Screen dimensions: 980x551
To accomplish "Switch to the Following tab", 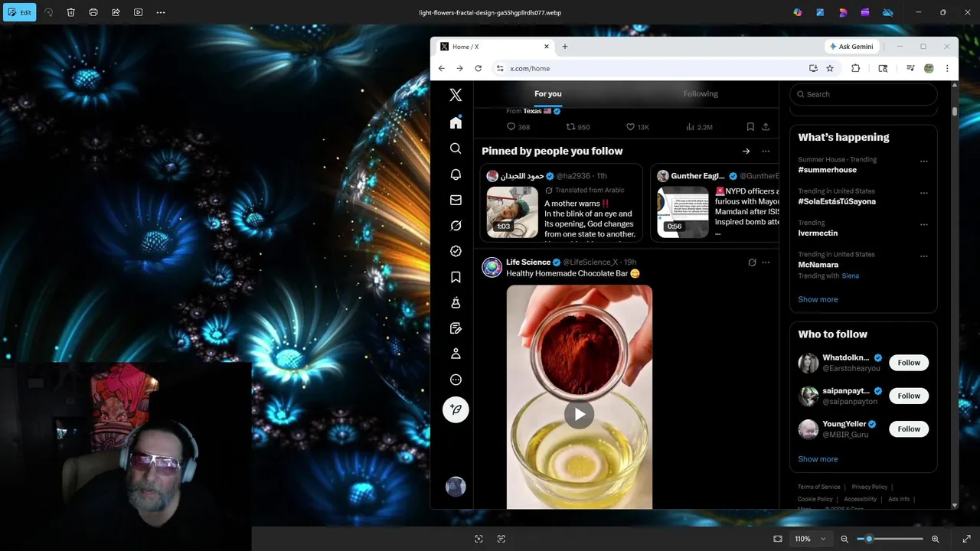I will [x=701, y=93].
